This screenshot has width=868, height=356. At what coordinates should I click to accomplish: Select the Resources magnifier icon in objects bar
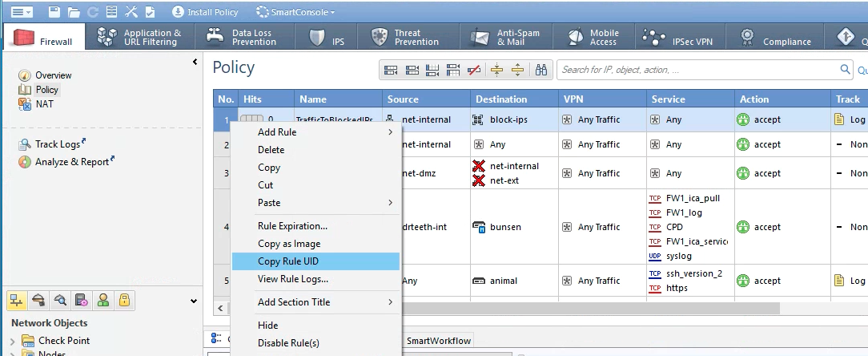click(60, 300)
